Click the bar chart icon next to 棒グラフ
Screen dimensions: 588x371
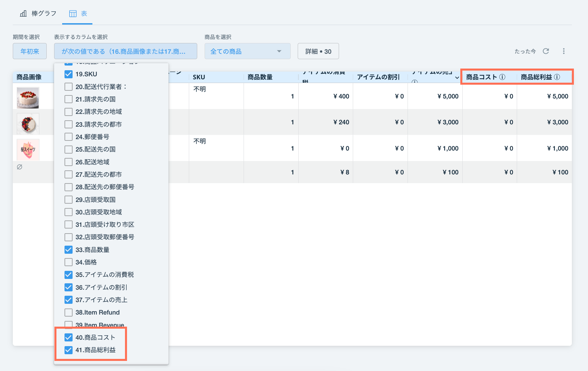coord(23,13)
